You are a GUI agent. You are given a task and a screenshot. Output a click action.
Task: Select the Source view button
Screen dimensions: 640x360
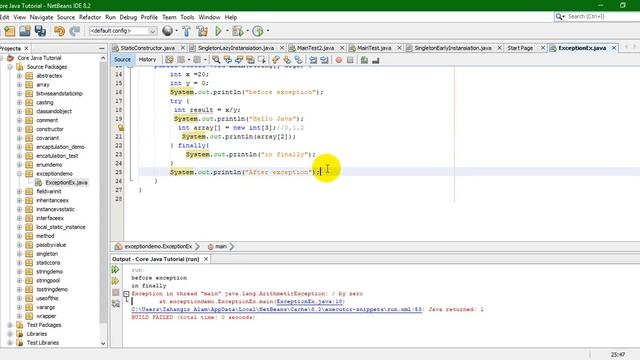pyautogui.click(x=122, y=60)
